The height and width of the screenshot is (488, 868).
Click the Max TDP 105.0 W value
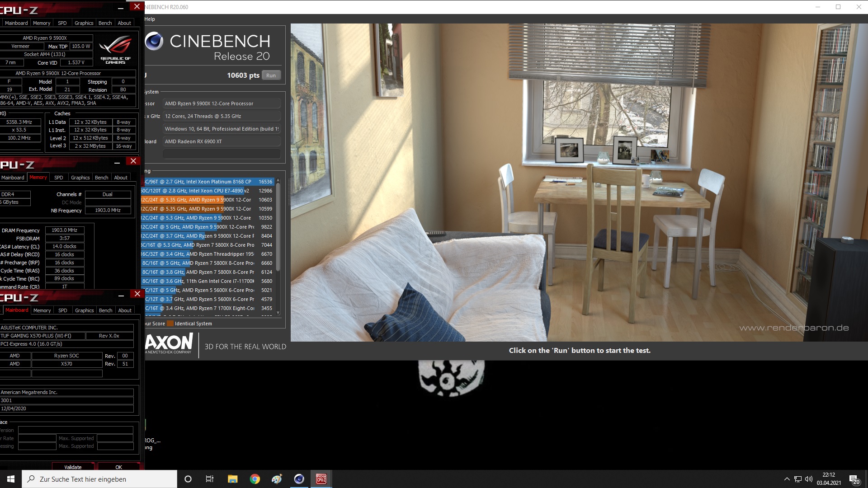(81, 46)
